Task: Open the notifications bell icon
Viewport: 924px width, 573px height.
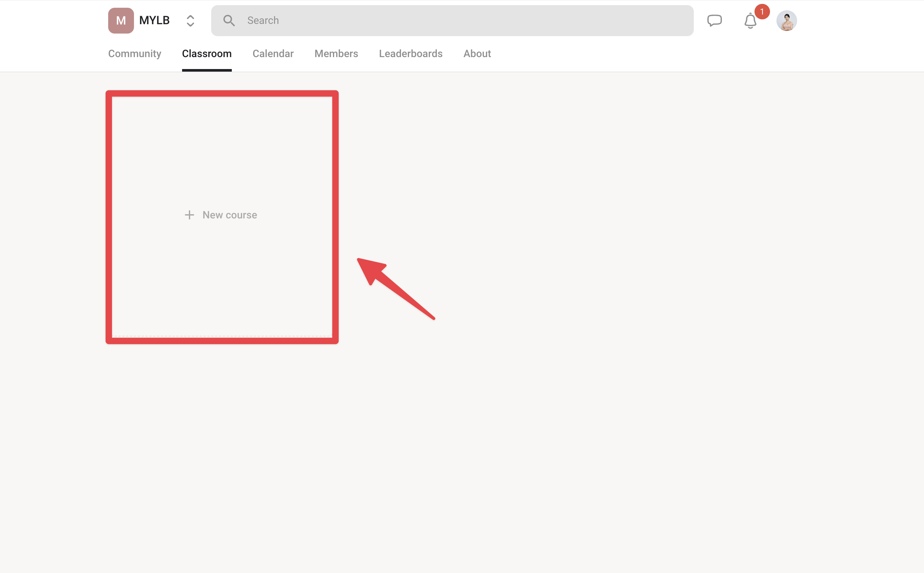Action: coord(750,21)
